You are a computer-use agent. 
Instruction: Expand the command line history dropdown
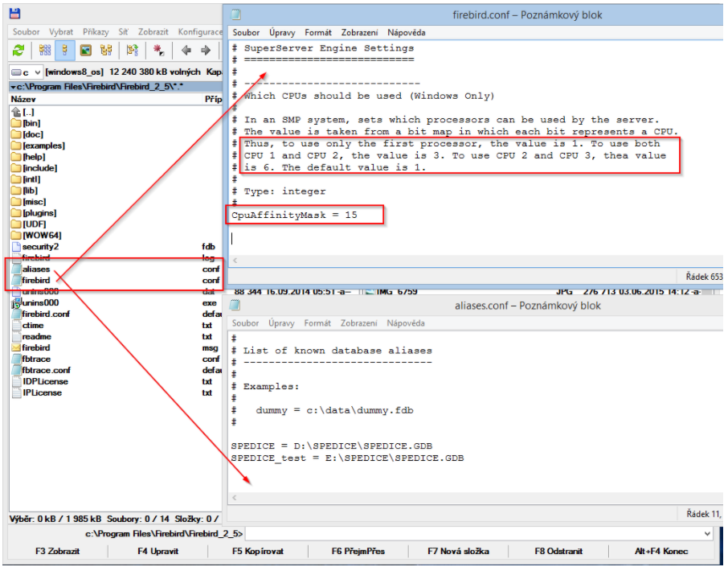[707, 533]
